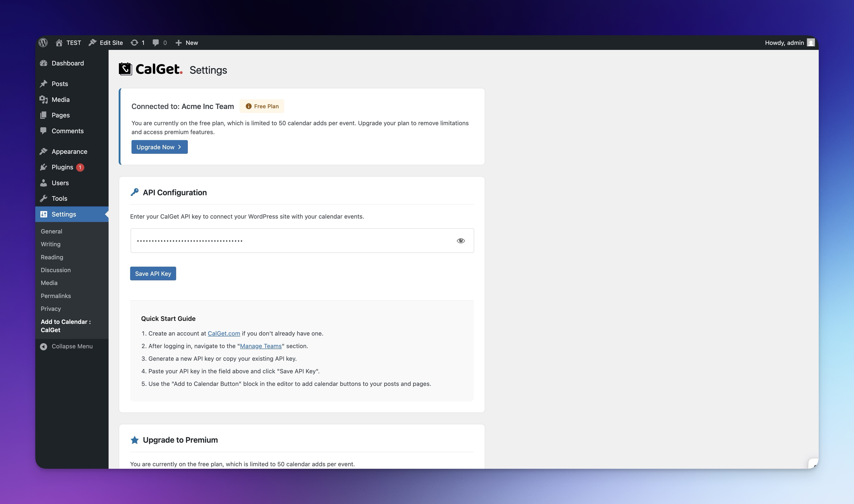The height and width of the screenshot is (504, 854).
Task: Go to Discussion settings submenu
Action: (x=56, y=270)
